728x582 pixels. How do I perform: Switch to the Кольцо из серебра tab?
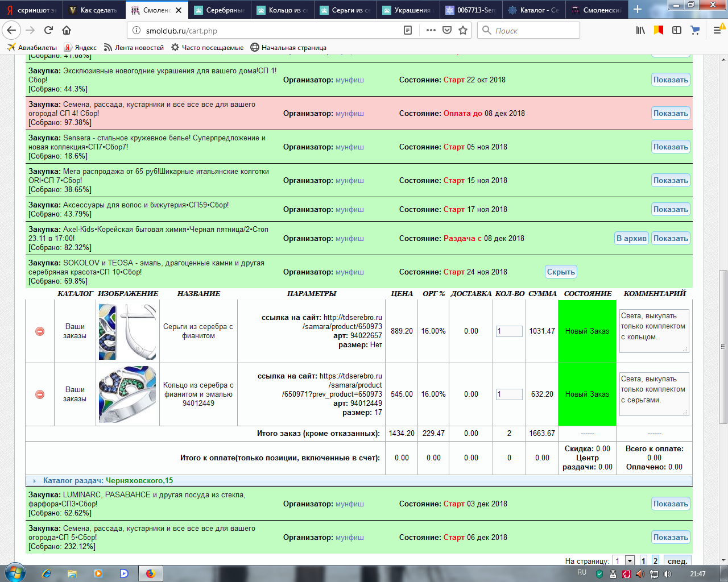[282, 10]
